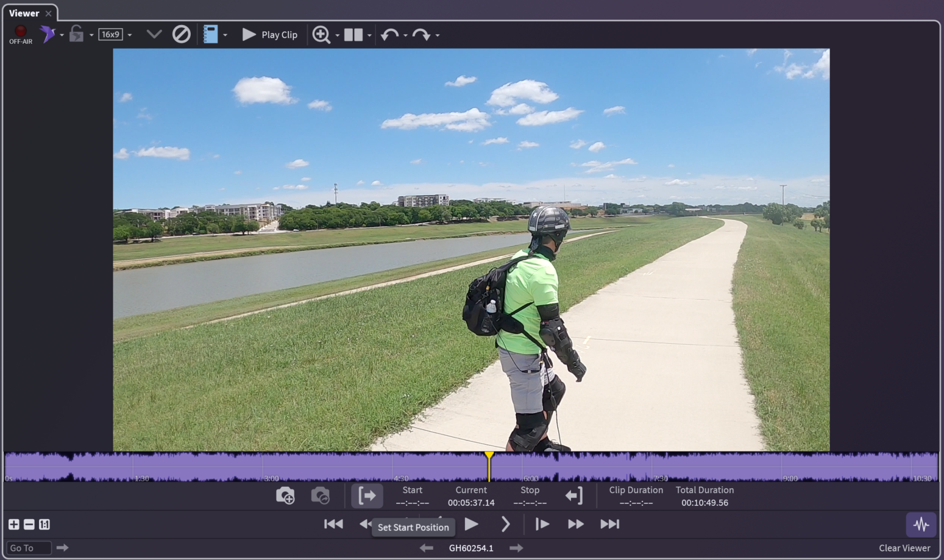Click inside the Go To input field
This screenshot has height=560, width=944.
[x=28, y=548]
